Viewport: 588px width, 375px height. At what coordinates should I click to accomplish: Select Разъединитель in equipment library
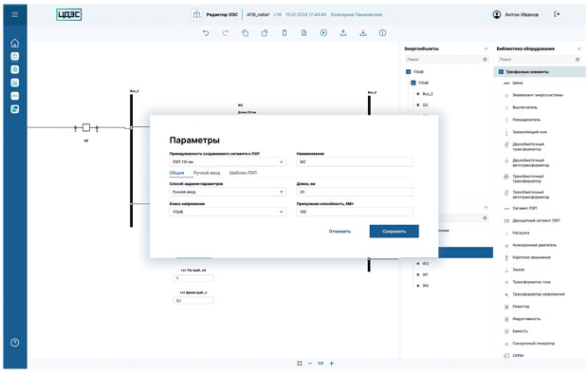[526, 120]
